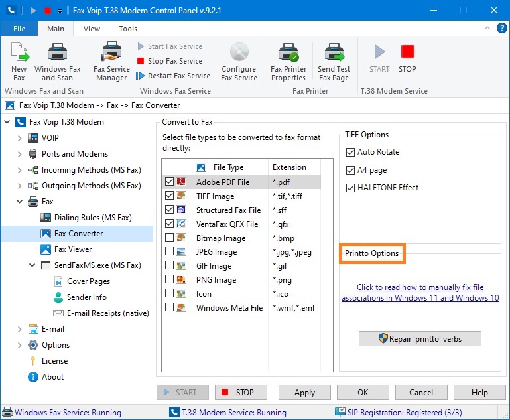This screenshot has width=510, height=420.
Task: Check Windows Meta File checkbox
Action: (169, 307)
